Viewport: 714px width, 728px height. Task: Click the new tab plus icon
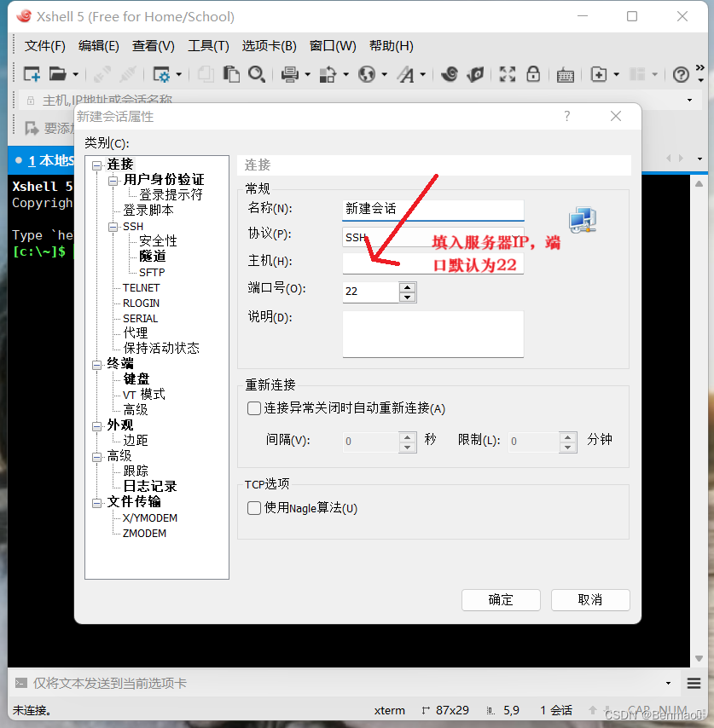[598, 74]
